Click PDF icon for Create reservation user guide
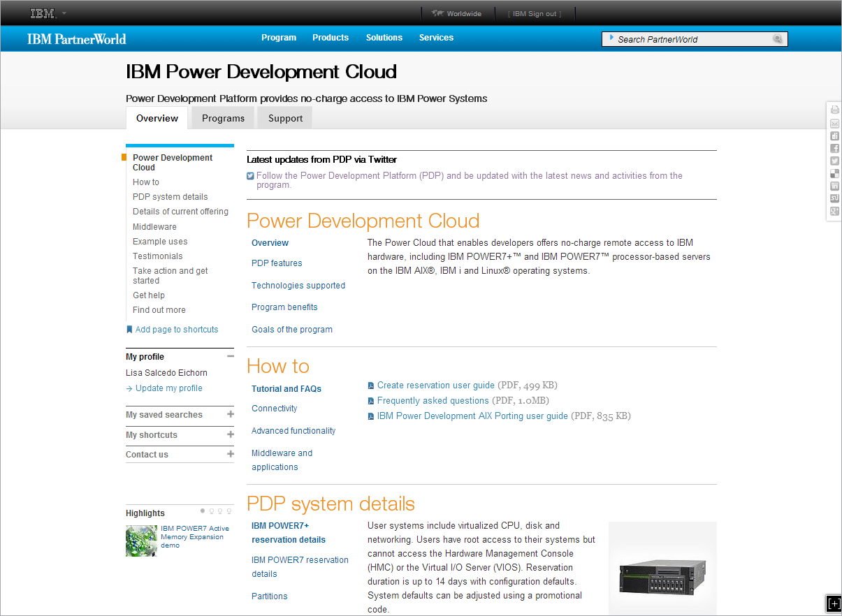This screenshot has width=842, height=616. point(371,386)
